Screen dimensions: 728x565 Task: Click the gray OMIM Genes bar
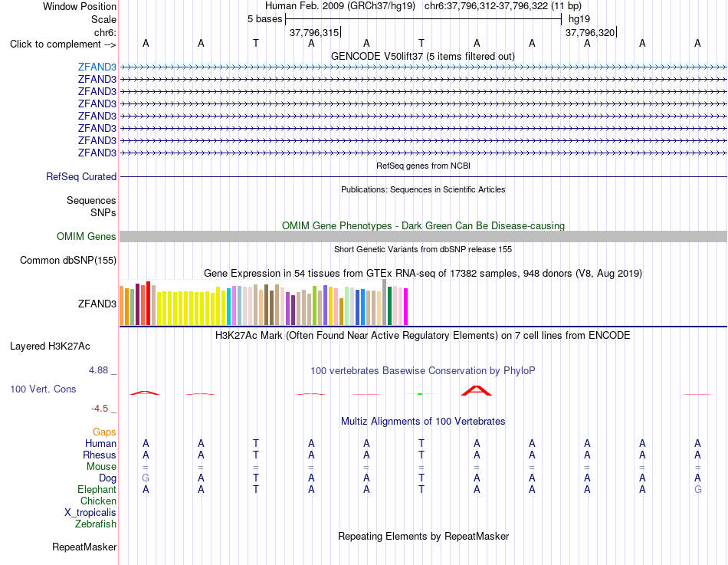coord(423,236)
